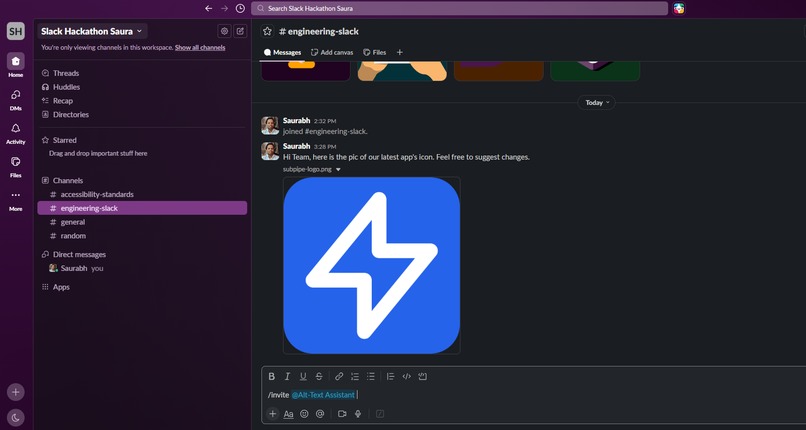The image size is (806, 430).
Task: Record a video clip
Action: [342, 414]
